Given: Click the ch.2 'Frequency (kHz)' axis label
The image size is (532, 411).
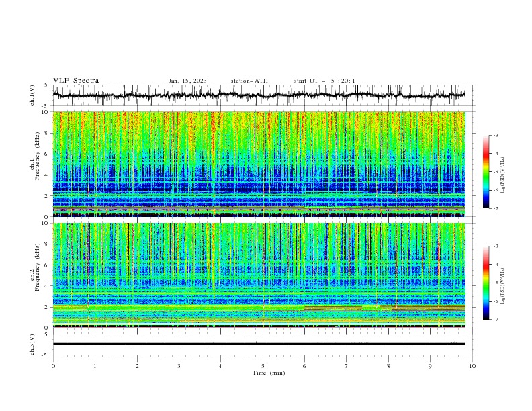Looking at the screenshot, I should (38, 267).
